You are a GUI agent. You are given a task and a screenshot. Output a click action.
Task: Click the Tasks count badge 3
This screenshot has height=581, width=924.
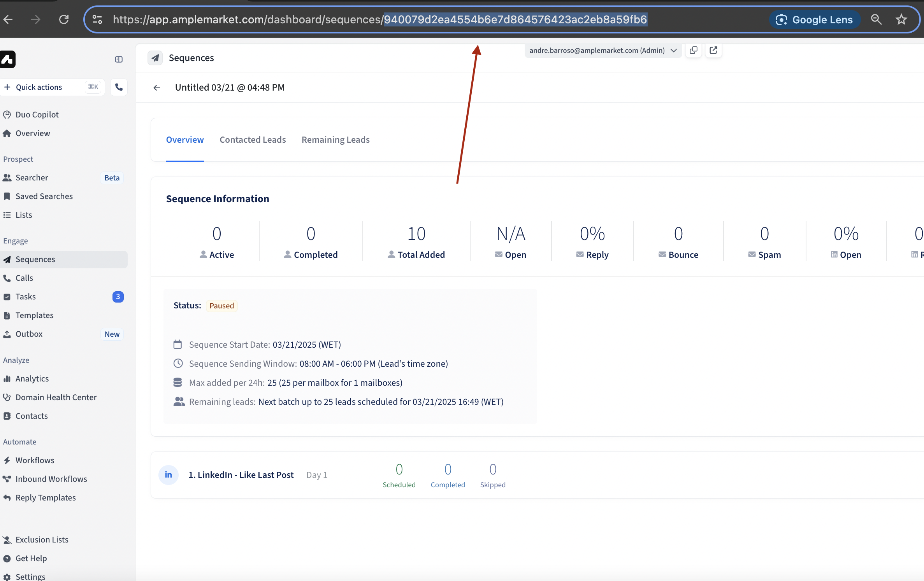click(x=118, y=297)
